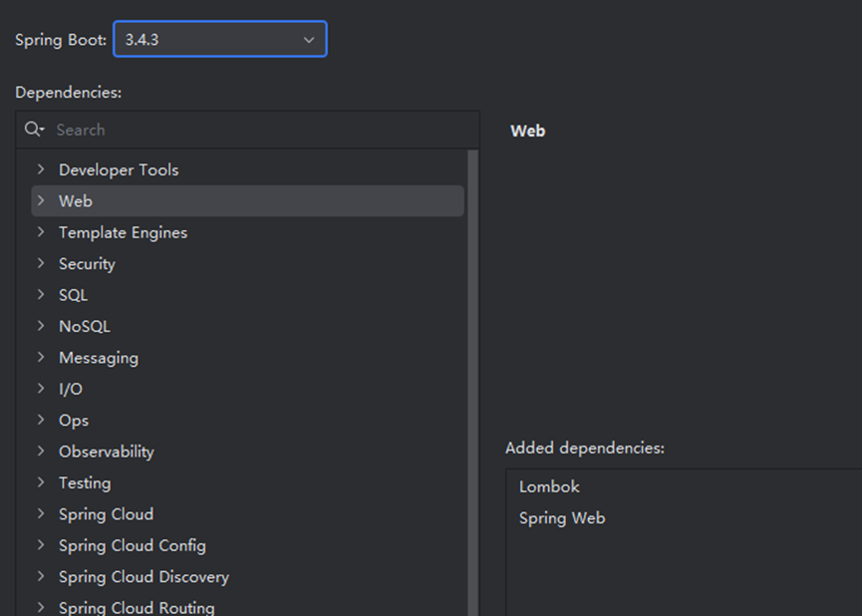Select the Spring Cloud row
This screenshot has width=862, height=616.
[247, 514]
